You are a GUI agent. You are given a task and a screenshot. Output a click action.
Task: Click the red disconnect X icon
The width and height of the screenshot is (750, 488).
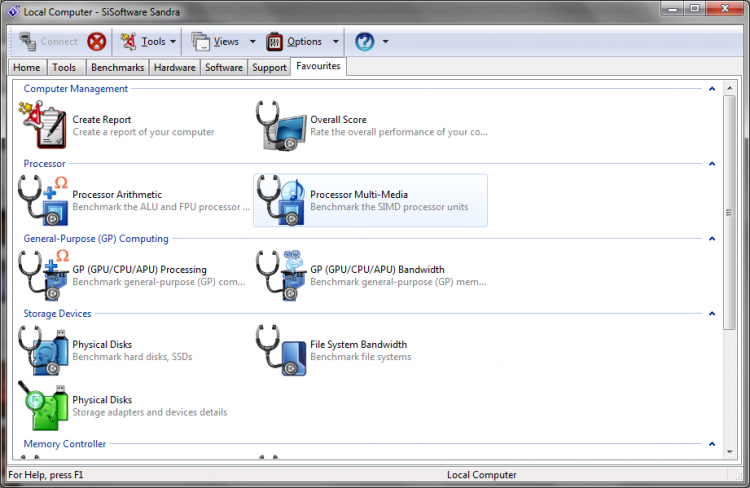click(97, 42)
